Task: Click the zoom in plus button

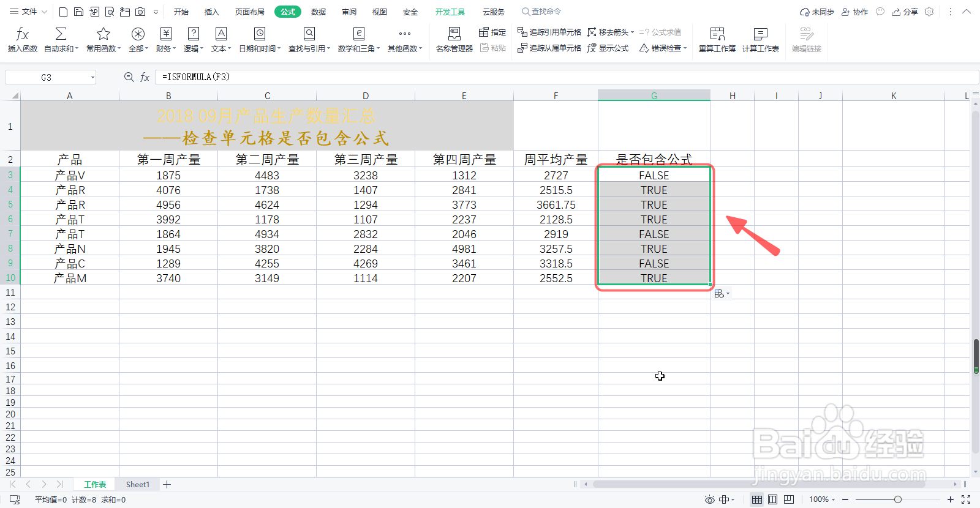Action: coord(951,499)
